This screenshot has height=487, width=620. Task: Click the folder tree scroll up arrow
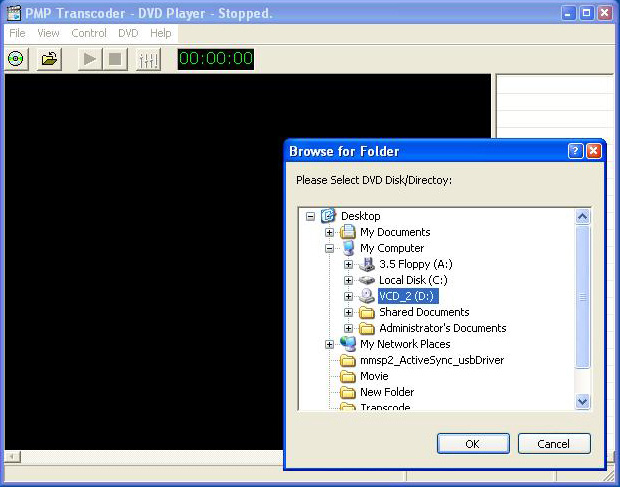582,217
